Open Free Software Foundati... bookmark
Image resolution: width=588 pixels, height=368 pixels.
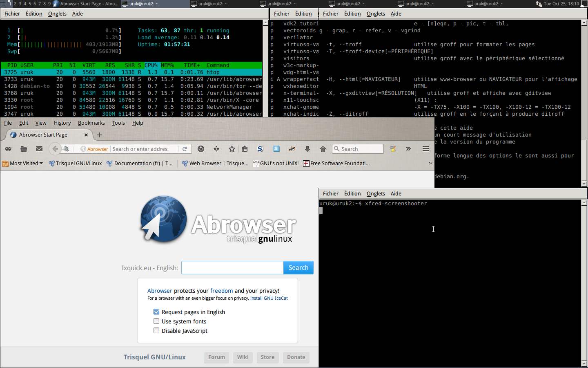tap(336, 163)
